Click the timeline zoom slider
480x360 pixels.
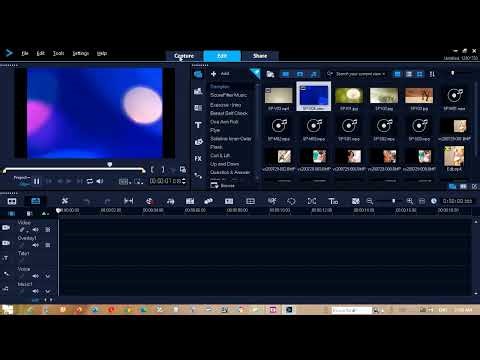tap(393, 201)
